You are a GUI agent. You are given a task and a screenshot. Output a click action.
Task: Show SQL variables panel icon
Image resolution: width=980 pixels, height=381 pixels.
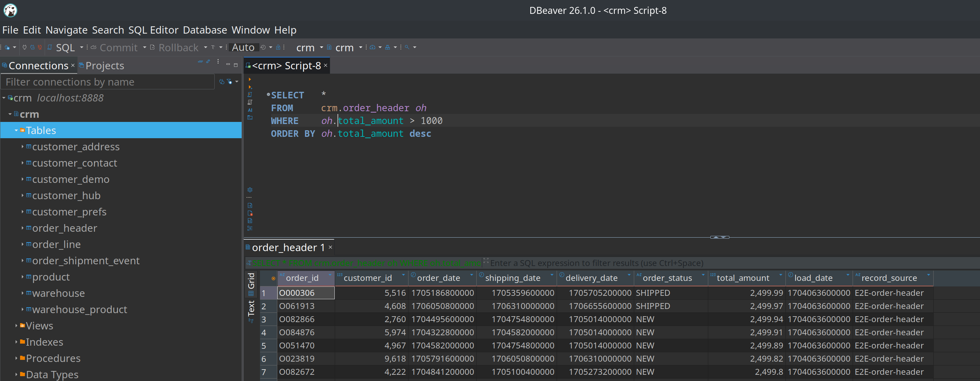coord(250,221)
